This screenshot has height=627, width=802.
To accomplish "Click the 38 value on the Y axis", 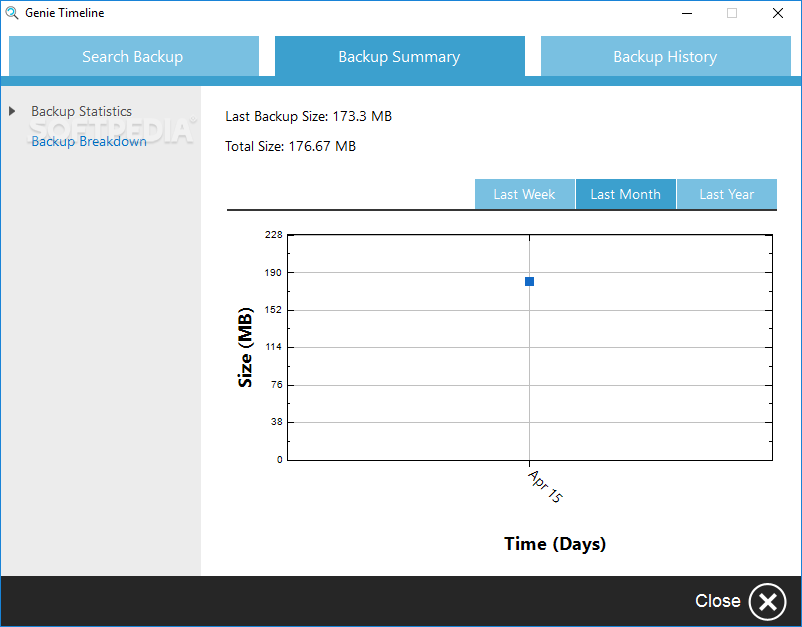I will click(277, 422).
